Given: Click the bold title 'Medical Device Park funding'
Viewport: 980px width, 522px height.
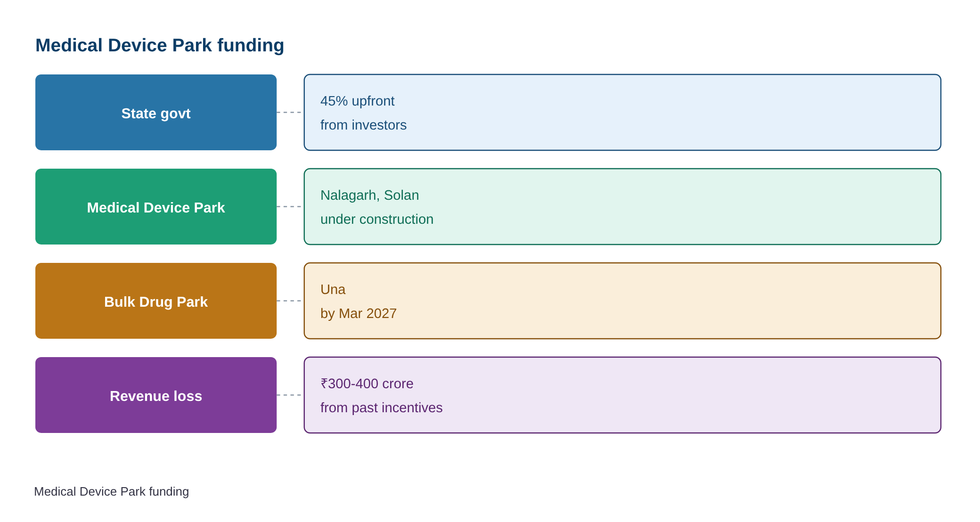Looking at the screenshot, I should click(x=160, y=45).
